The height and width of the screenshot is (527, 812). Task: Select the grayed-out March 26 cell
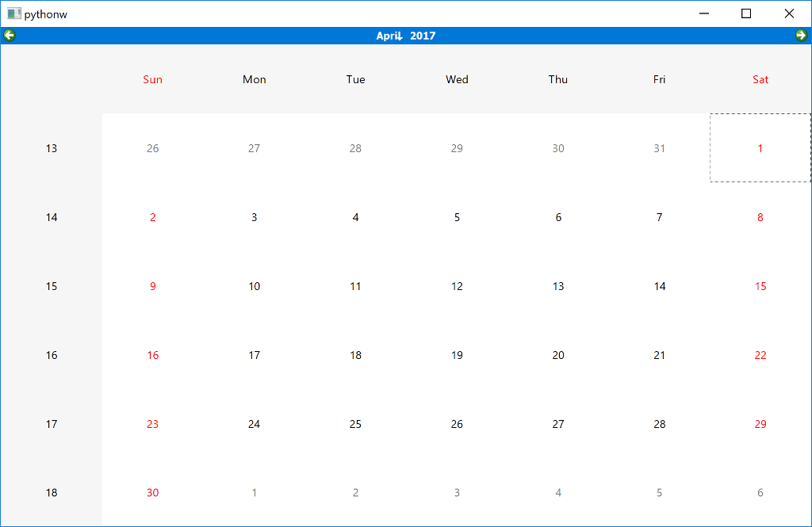[152, 148]
